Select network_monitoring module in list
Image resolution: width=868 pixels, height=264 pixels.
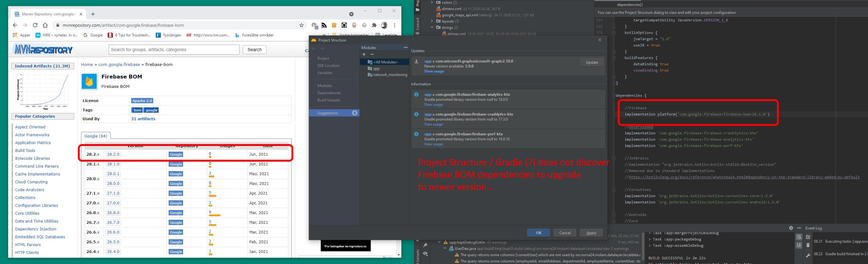click(390, 75)
